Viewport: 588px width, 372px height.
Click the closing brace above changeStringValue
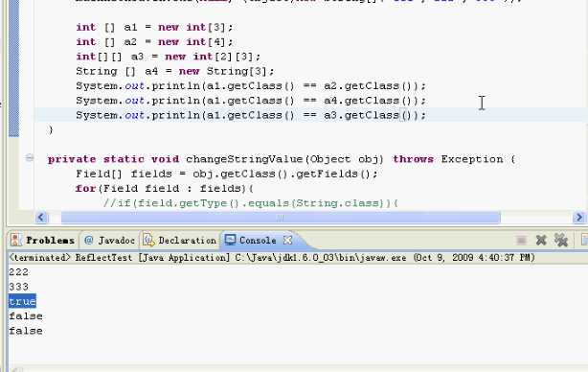[51, 129]
